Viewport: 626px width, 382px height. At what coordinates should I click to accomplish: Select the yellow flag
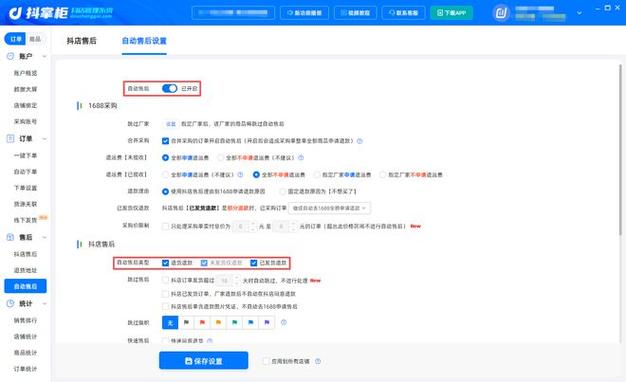218,323
